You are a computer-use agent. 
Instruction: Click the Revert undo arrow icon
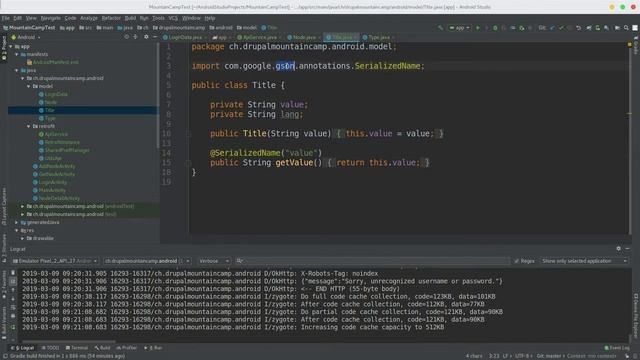(578, 28)
